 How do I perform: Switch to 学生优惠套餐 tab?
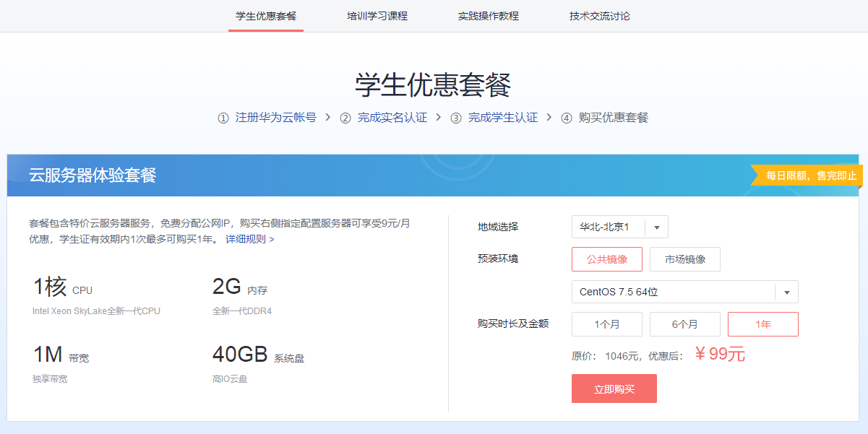coord(266,16)
